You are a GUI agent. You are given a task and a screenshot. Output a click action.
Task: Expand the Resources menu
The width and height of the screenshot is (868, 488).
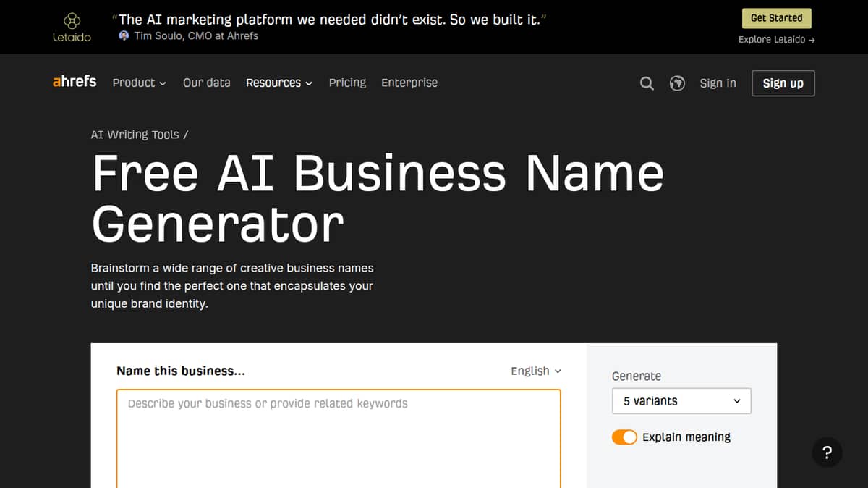point(279,83)
